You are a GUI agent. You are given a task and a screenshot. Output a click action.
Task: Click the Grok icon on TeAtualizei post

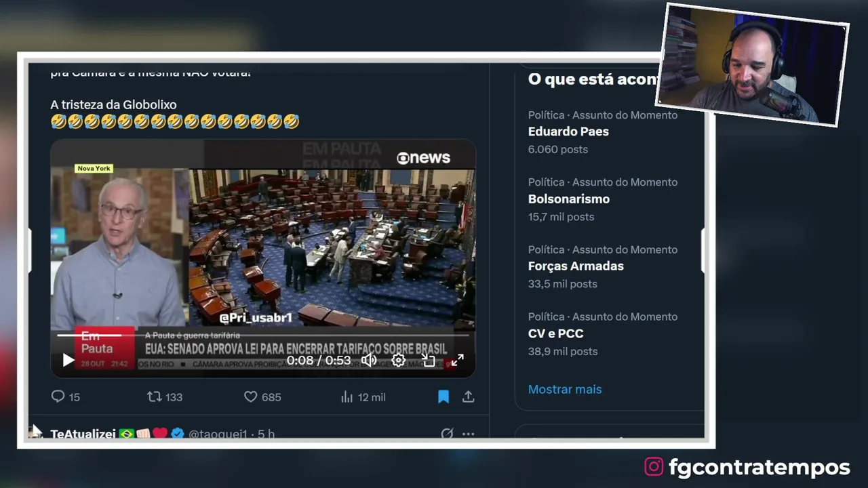[x=447, y=434]
